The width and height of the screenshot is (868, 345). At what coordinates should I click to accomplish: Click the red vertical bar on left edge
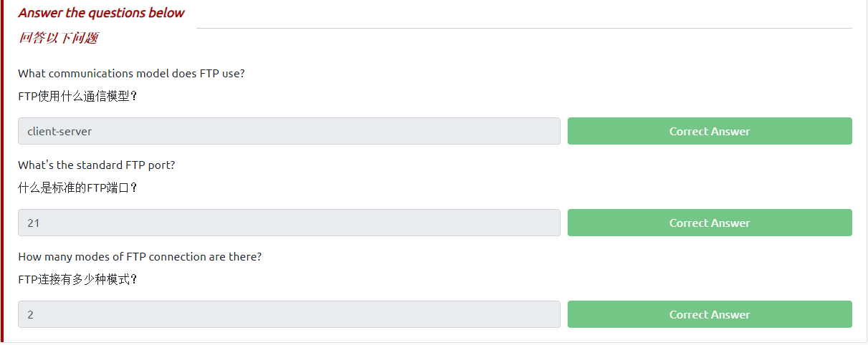click(x=1, y=172)
